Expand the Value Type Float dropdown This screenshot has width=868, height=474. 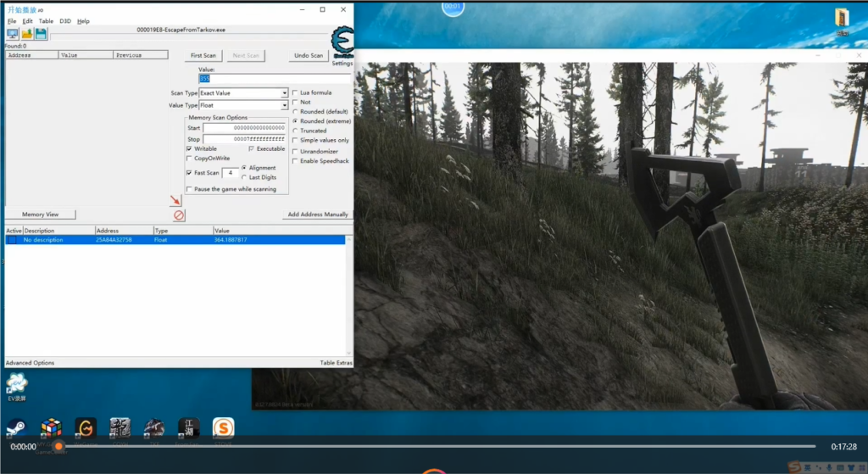coord(284,106)
